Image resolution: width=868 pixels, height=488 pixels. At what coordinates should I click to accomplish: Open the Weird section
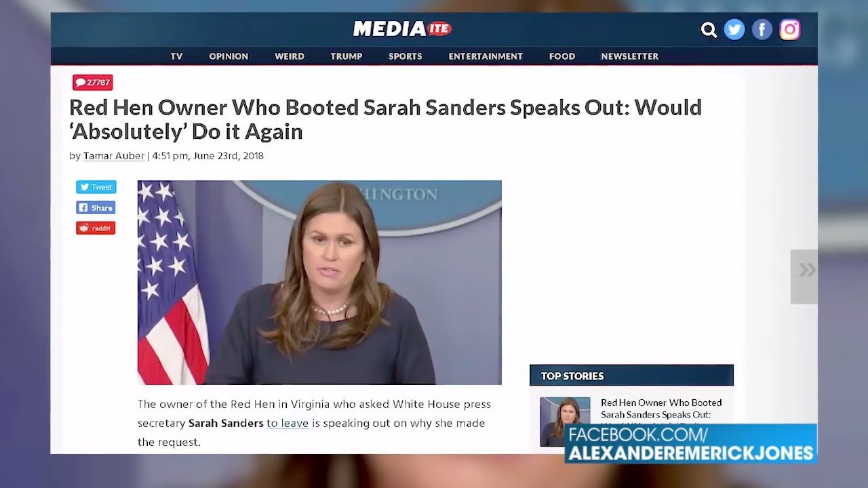tap(290, 56)
